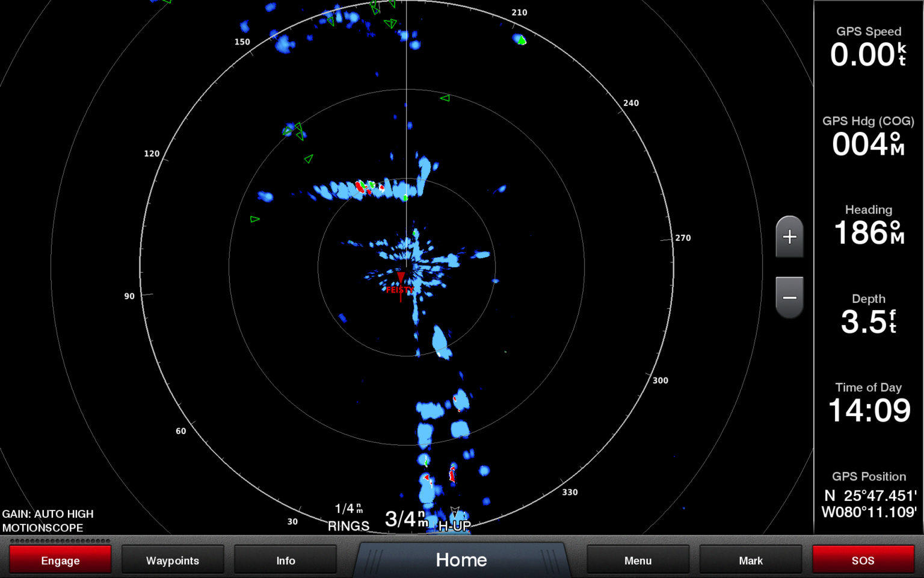Open the Info screen
The height and width of the screenshot is (578, 924).
pyautogui.click(x=285, y=561)
